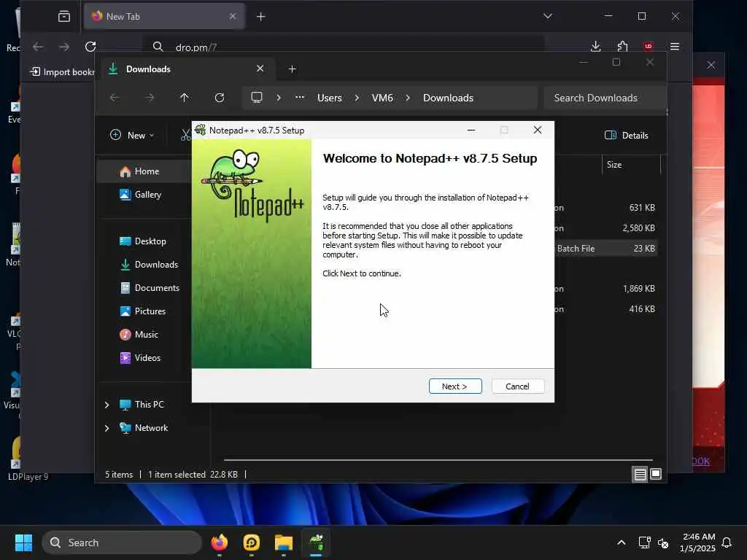Show hidden system tray icons

click(622, 542)
